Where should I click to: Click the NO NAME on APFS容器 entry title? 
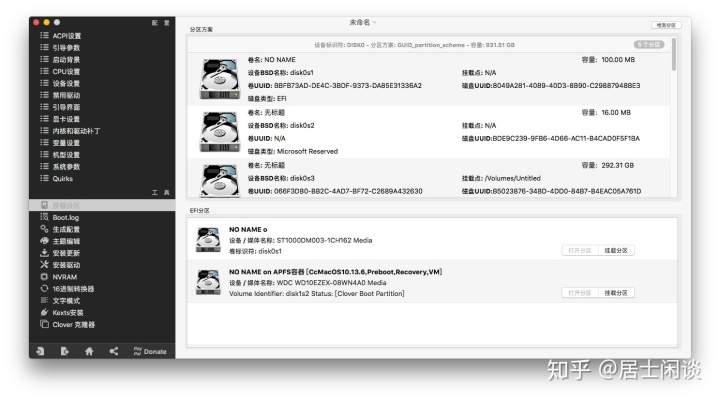click(x=335, y=272)
